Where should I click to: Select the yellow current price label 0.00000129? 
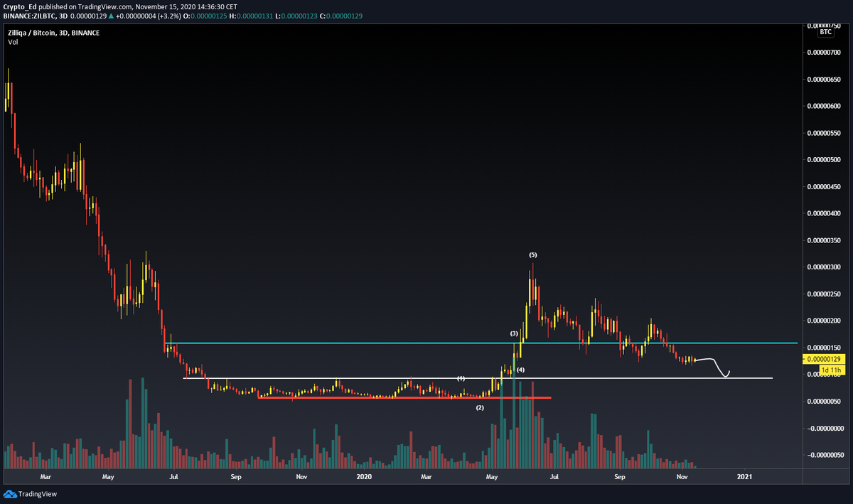(822, 360)
